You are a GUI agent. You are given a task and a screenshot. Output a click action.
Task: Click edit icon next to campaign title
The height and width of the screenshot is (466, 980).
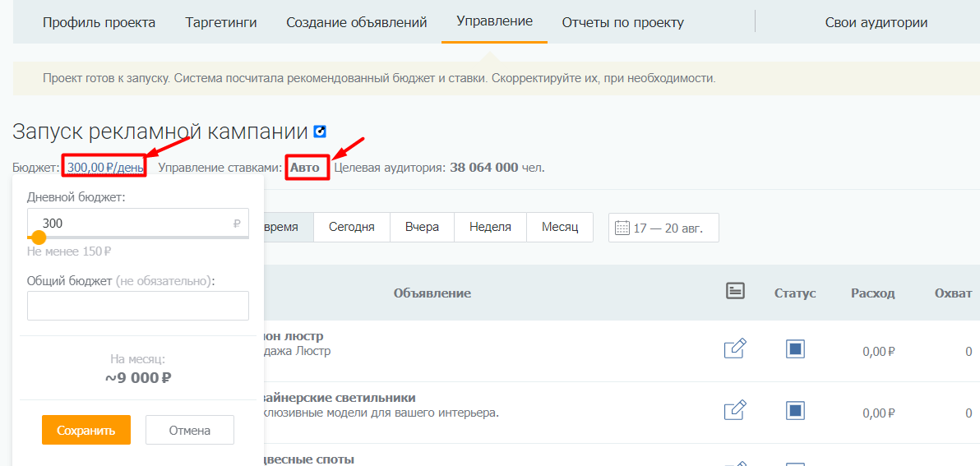(320, 131)
